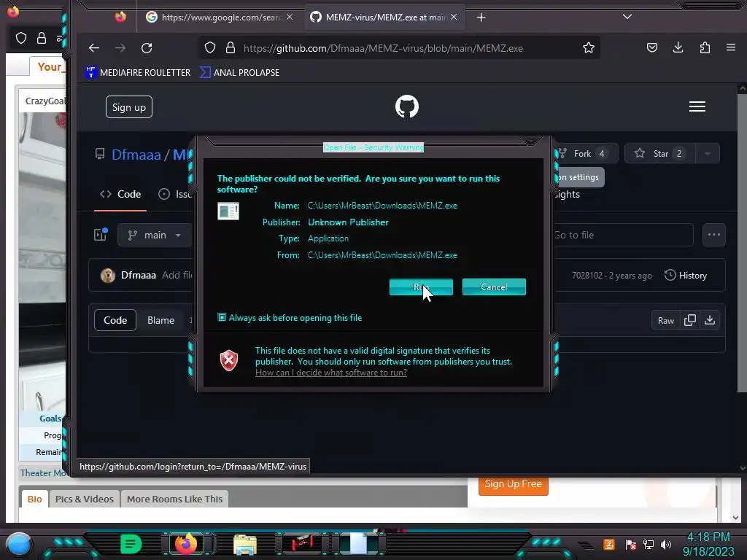Open the main branch dropdown
747x560 pixels.
155,236
